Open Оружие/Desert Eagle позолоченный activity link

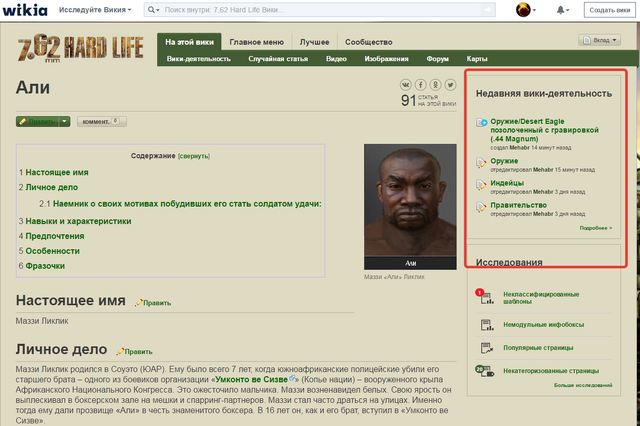[544, 130]
